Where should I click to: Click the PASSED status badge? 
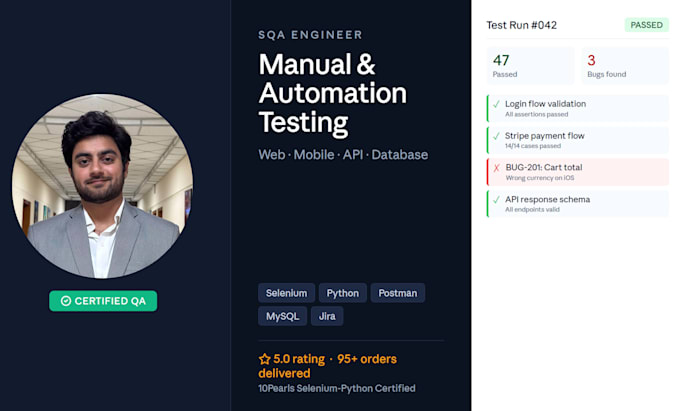[x=647, y=25]
